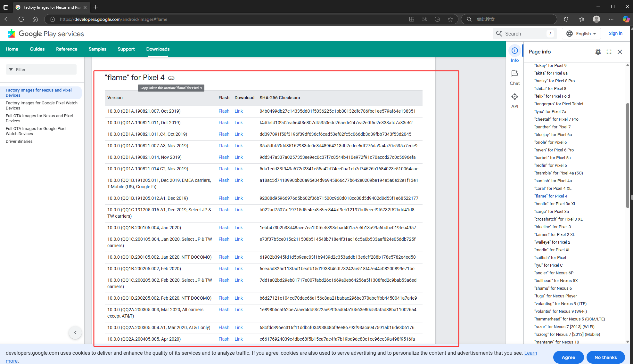
Task: Open the split screen icon in address bar
Action: [412, 19]
